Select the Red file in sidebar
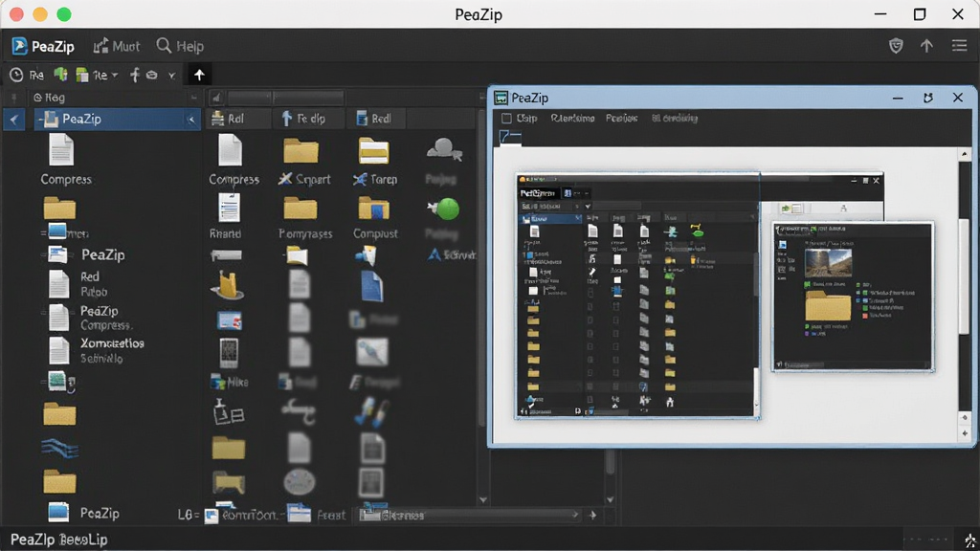 coord(78,284)
